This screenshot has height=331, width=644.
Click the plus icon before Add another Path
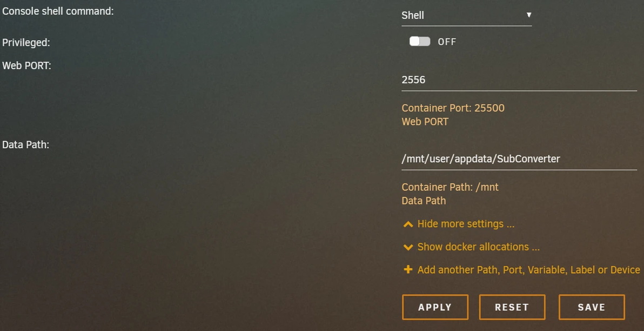pos(408,269)
